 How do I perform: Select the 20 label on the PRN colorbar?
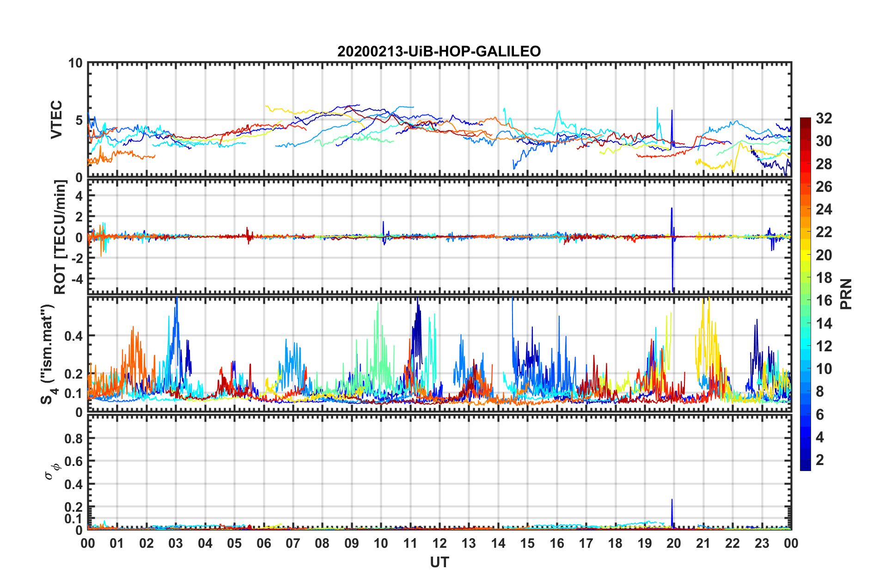[824, 255]
